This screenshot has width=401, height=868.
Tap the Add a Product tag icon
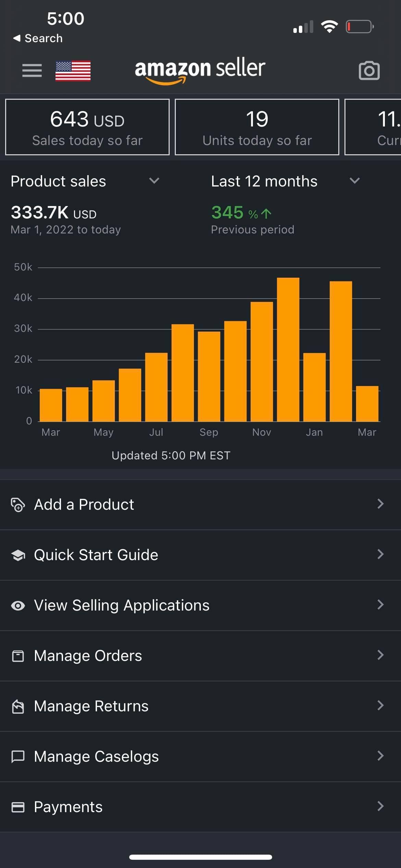tap(18, 505)
